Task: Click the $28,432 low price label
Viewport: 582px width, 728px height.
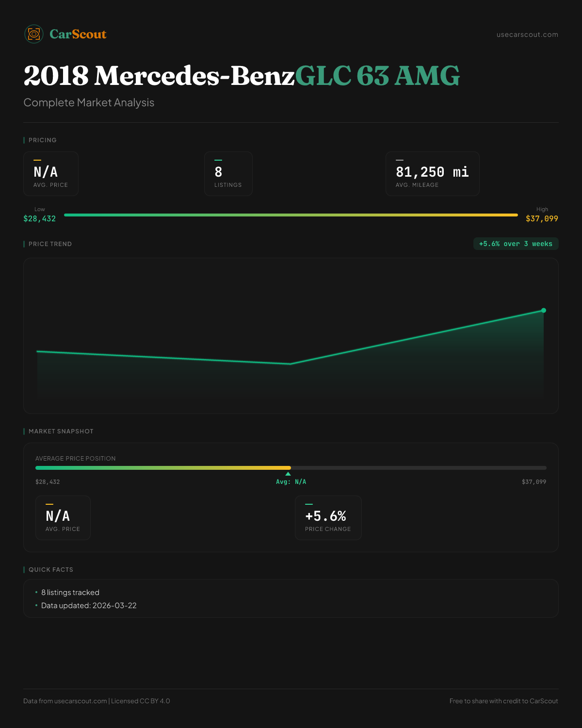Action: pos(40,218)
